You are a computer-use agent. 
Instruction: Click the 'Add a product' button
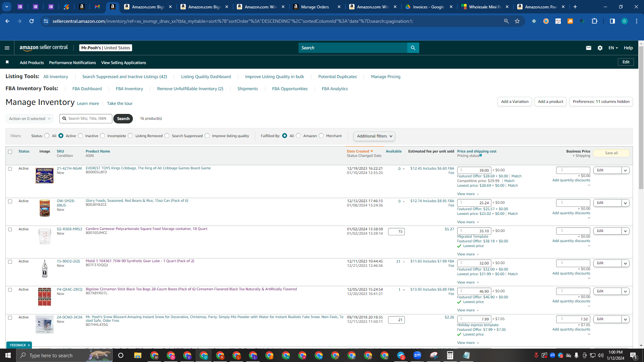pos(550,102)
